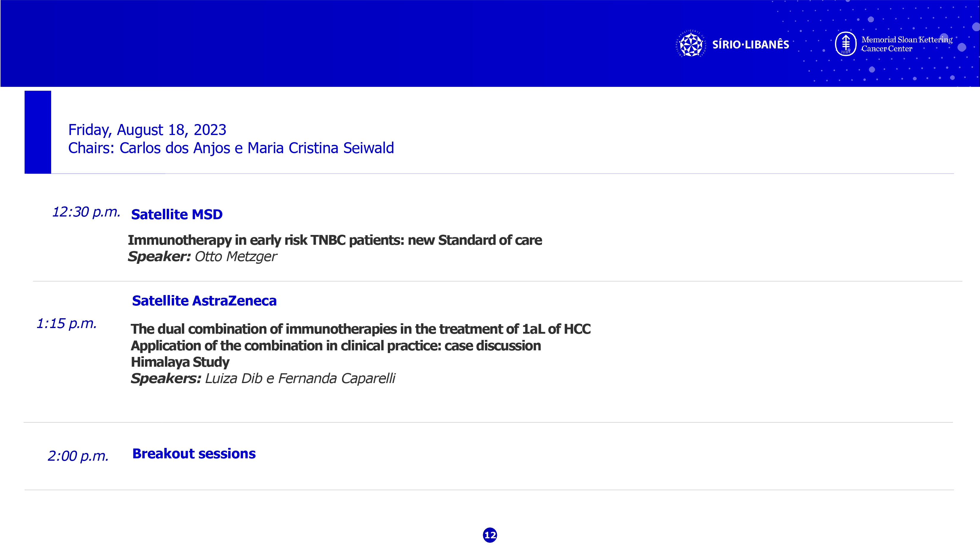Click the Application of the combination line
The image size is (980, 552).
click(x=336, y=346)
